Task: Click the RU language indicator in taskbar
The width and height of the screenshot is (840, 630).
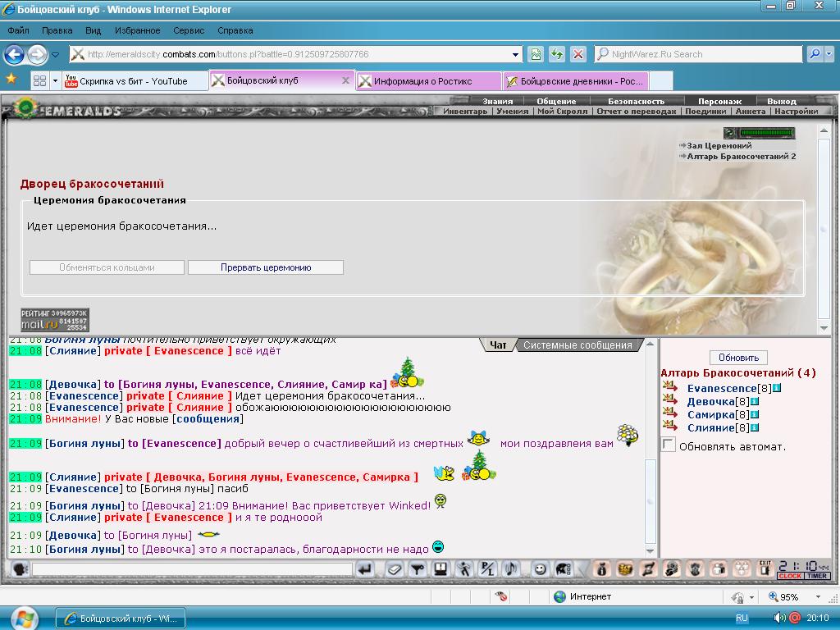Action: (x=742, y=618)
